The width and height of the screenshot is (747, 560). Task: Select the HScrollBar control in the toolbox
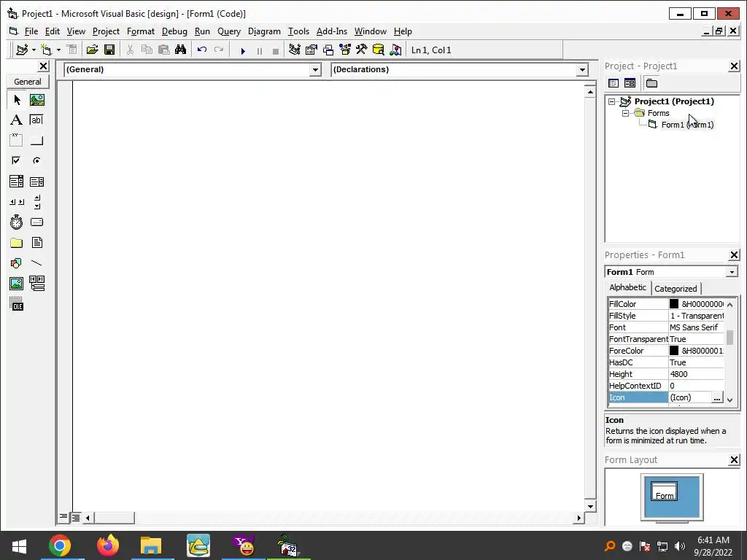click(x=16, y=202)
